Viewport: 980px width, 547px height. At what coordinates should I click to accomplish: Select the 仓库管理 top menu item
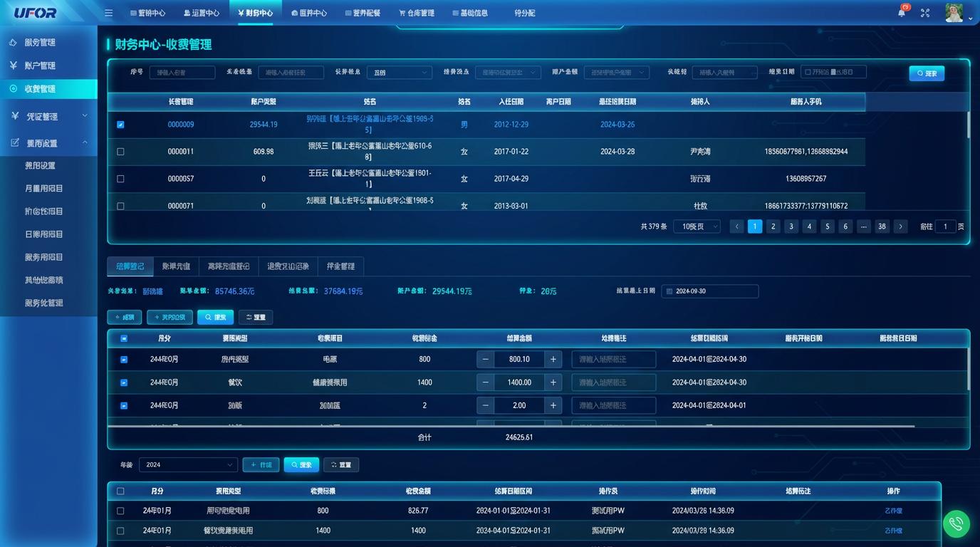point(416,13)
